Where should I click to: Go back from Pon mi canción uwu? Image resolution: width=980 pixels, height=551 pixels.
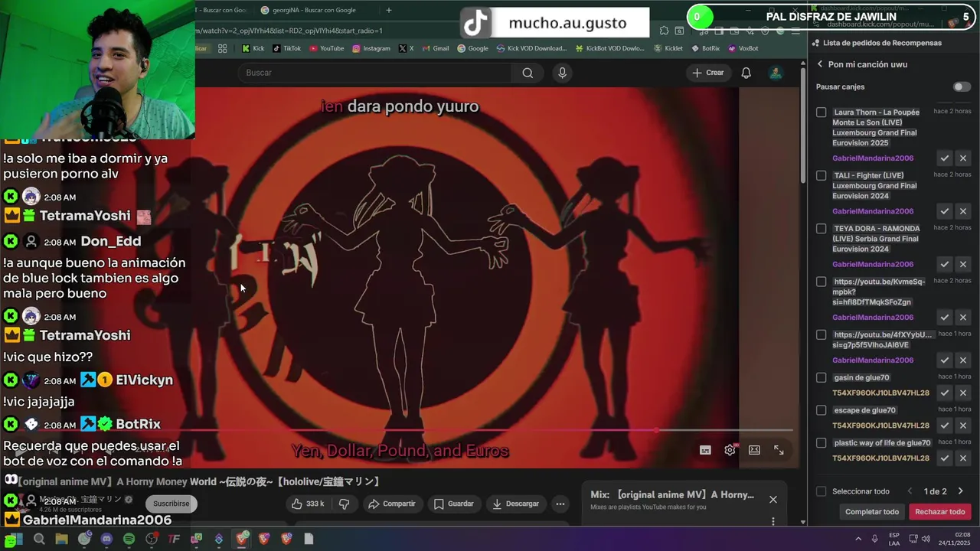[820, 64]
